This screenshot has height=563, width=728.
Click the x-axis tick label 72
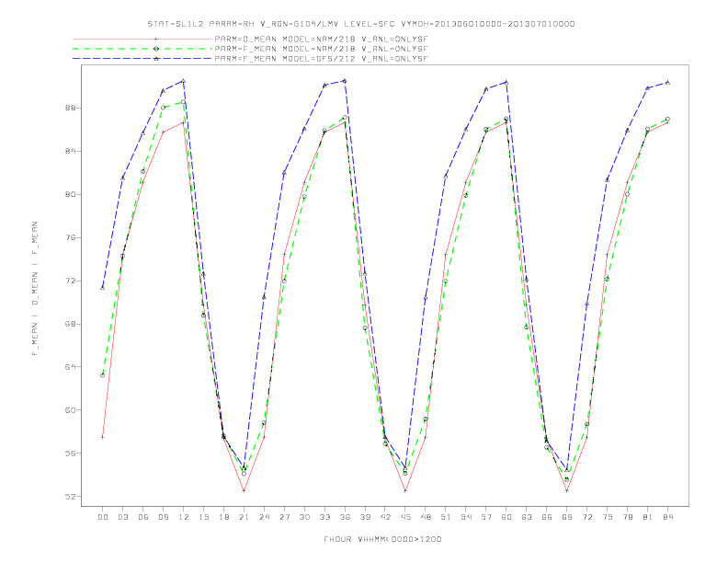[587, 517]
